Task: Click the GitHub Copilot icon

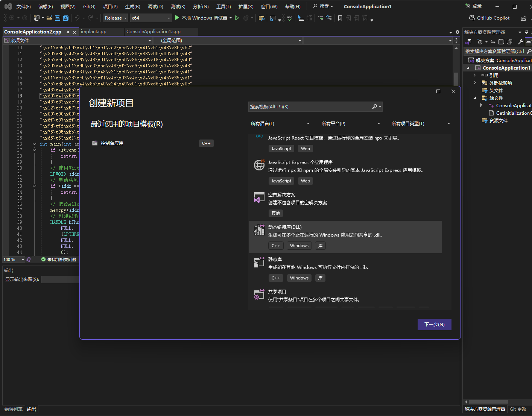Action: pyautogui.click(x=472, y=18)
